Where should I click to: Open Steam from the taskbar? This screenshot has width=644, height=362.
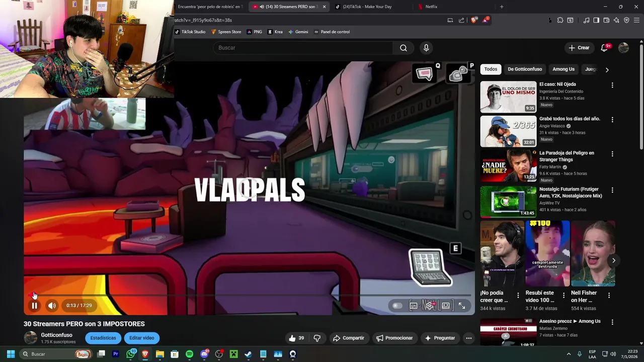[248, 354]
